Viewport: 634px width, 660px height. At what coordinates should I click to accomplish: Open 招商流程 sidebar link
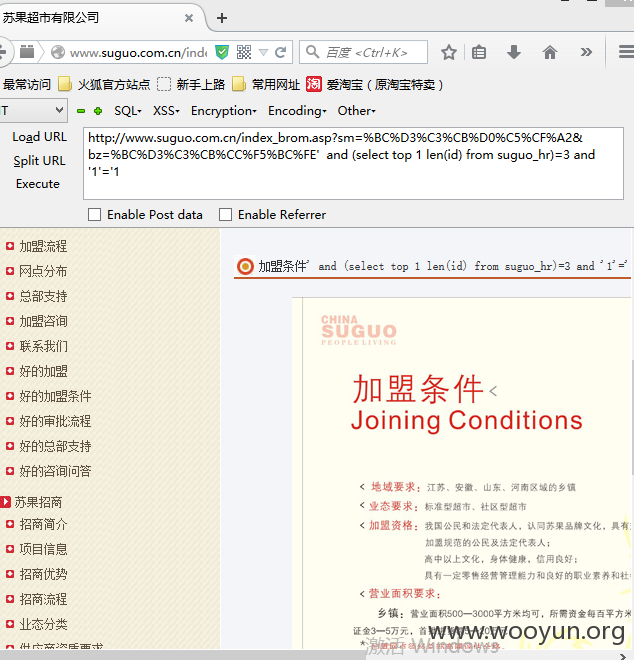click(43, 599)
